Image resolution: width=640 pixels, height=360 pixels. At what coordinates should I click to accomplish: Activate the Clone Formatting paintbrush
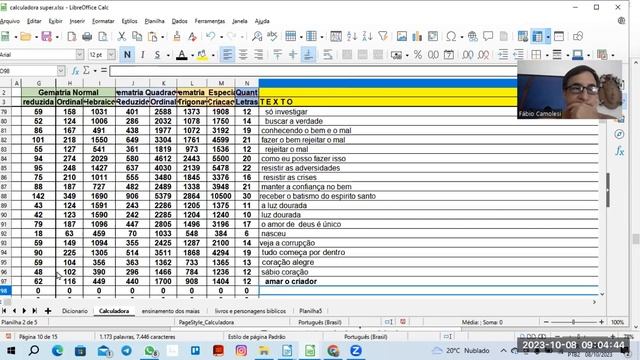[x=177, y=37]
